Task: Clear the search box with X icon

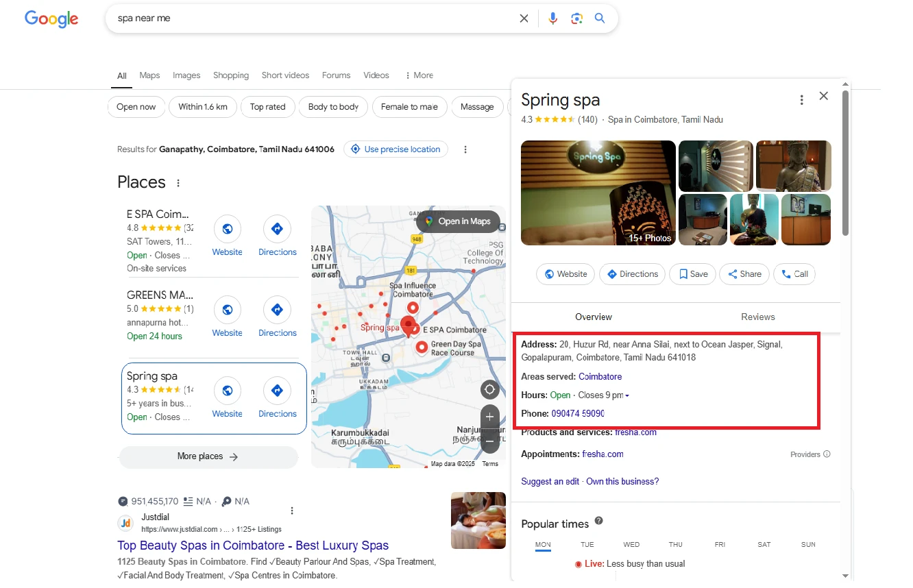Action: click(x=524, y=19)
